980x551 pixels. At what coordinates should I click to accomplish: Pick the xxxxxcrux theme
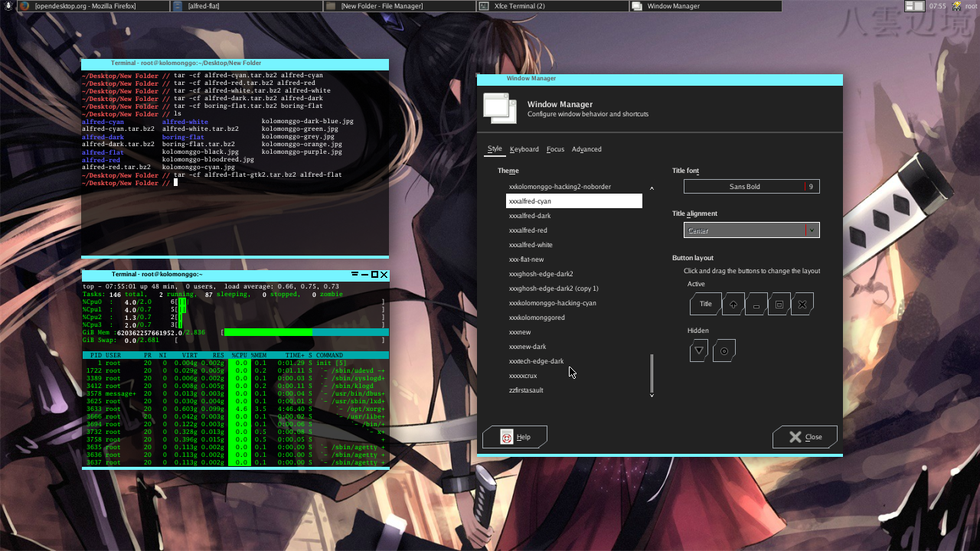[574, 376]
